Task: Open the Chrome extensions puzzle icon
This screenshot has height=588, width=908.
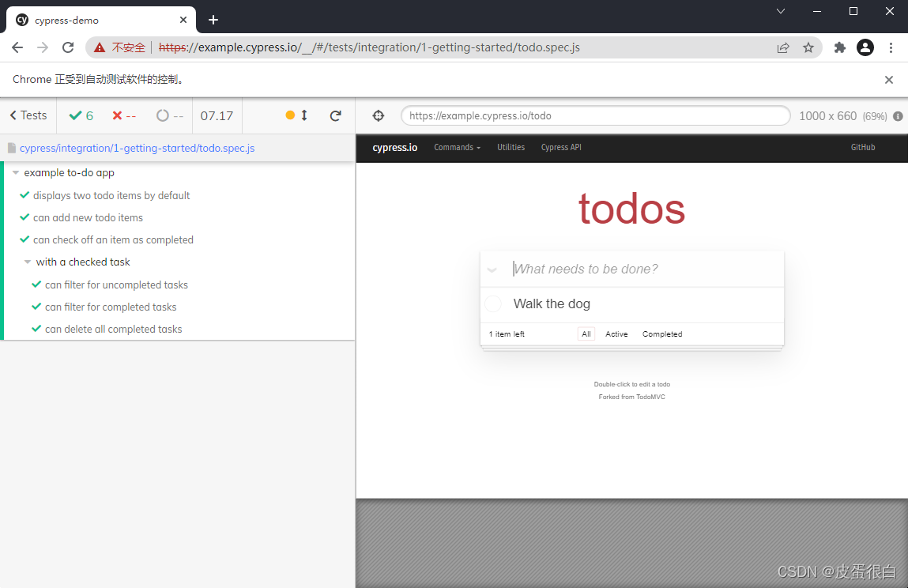Action: click(x=840, y=47)
